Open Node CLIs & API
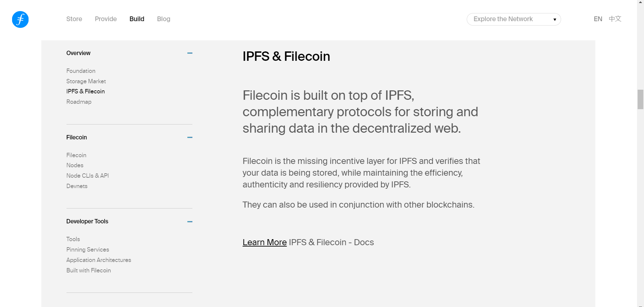This screenshot has width=644, height=307. pos(87,176)
